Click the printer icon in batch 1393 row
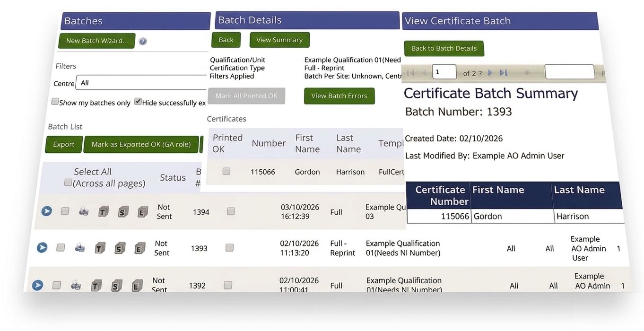Screen dimensions: 644x331 point(80,247)
